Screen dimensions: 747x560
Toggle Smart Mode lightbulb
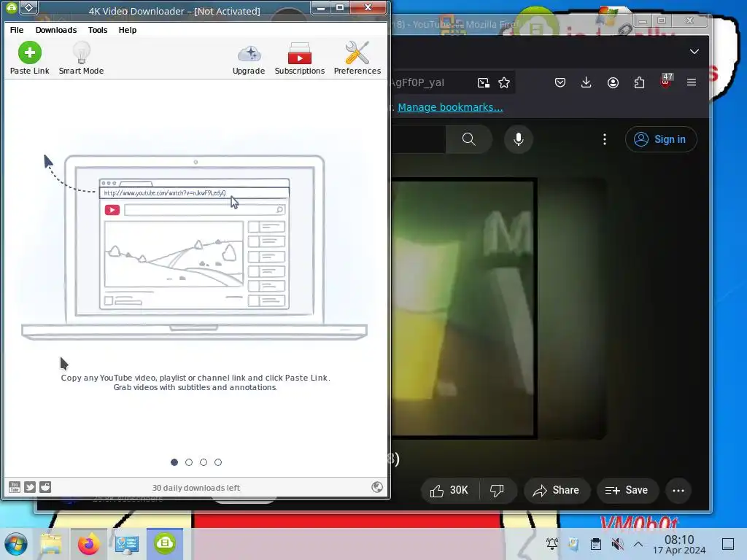81,52
